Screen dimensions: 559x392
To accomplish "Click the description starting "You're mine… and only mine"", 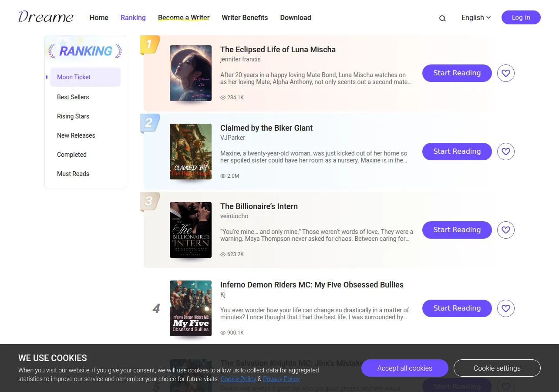I will (317, 235).
